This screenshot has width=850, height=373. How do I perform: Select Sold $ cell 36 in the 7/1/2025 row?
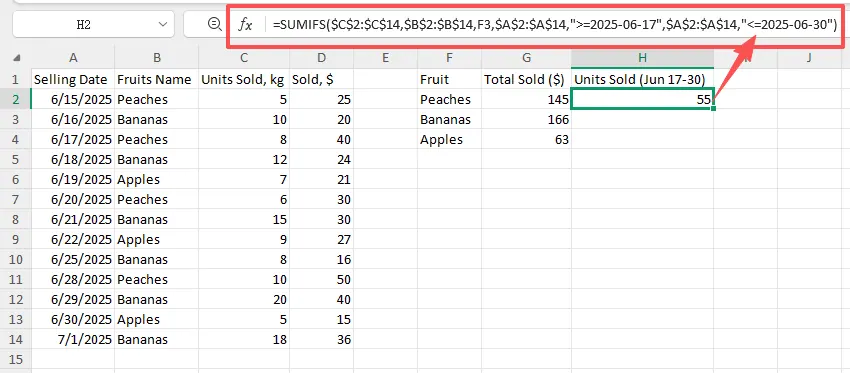click(321, 340)
